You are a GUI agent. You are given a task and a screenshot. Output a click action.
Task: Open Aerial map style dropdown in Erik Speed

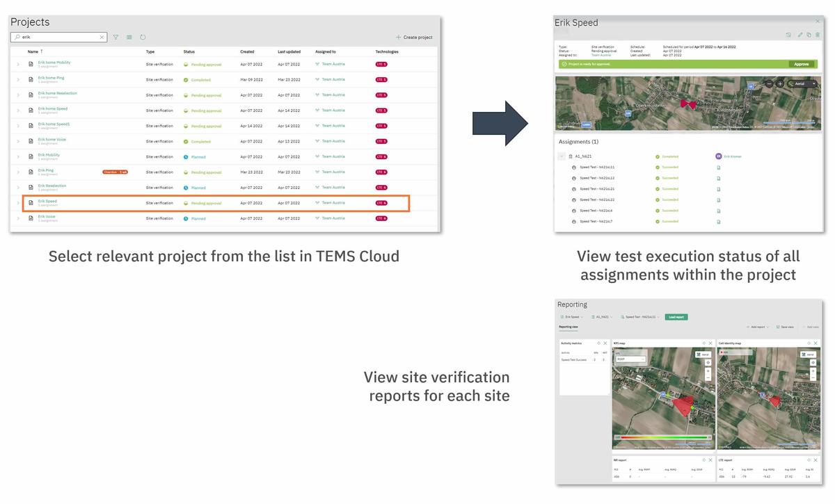803,83
